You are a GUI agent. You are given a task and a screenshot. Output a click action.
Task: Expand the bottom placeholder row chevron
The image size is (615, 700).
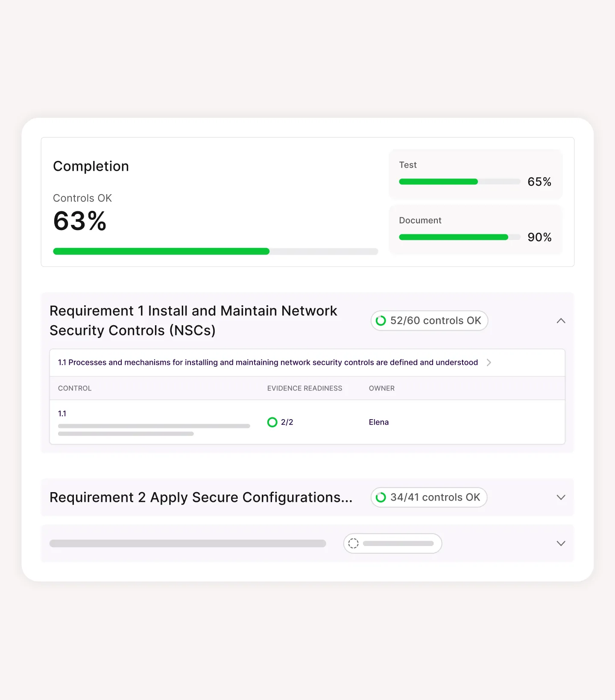[561, 543]
